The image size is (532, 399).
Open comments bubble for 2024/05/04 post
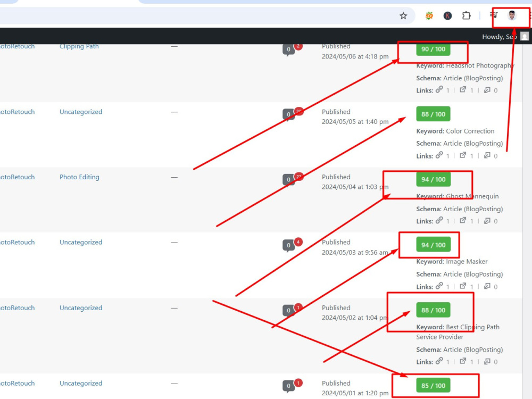288,180
